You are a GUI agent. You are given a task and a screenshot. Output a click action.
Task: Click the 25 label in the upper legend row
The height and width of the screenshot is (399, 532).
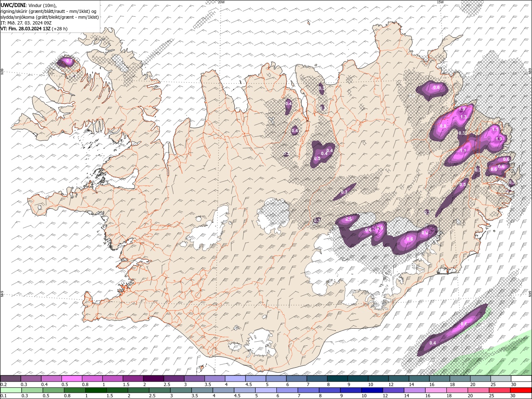493,384
